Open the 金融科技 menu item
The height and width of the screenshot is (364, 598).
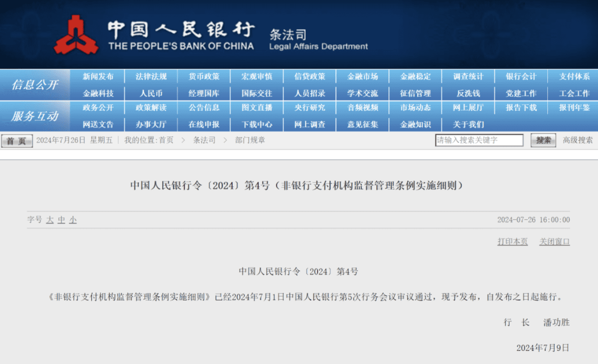click(98, 94)
